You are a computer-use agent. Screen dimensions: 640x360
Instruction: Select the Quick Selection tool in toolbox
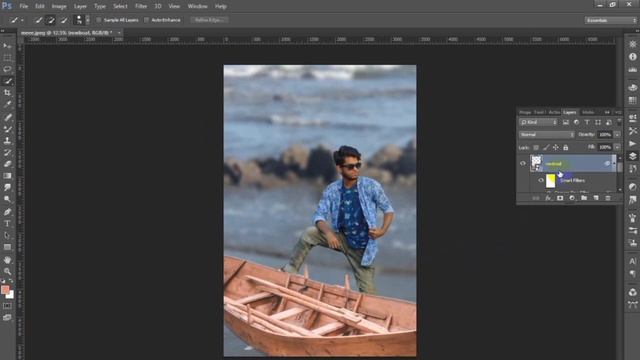point(7,81)
